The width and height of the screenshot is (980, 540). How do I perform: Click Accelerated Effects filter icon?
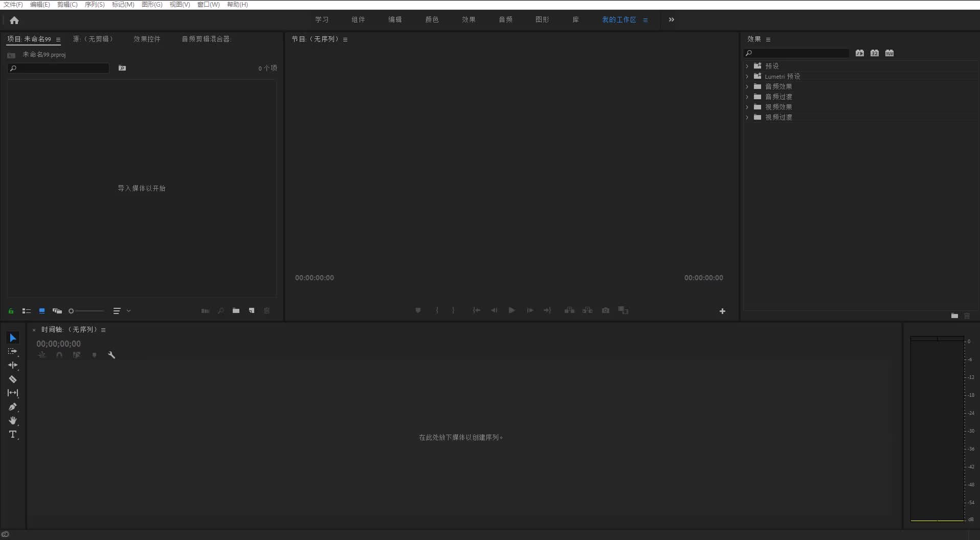(860, 53)
